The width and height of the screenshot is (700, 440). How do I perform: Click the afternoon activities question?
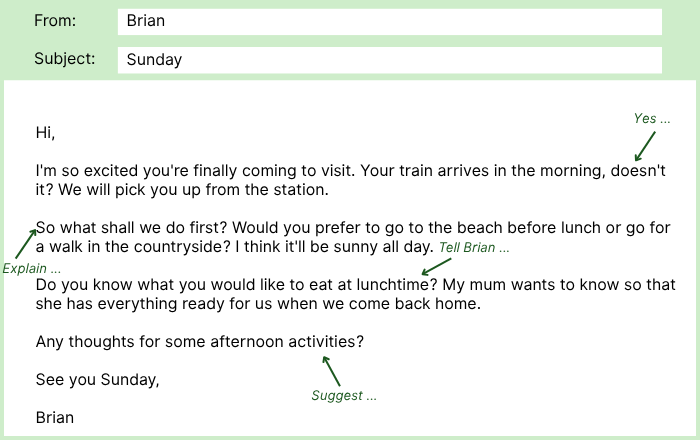click(200, 342)
